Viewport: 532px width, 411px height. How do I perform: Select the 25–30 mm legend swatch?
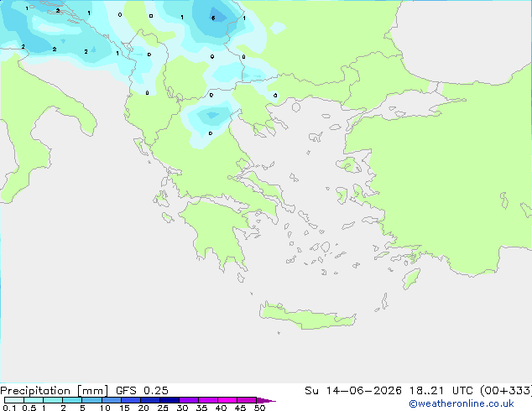pyautogui.click(x=169, y=400)
